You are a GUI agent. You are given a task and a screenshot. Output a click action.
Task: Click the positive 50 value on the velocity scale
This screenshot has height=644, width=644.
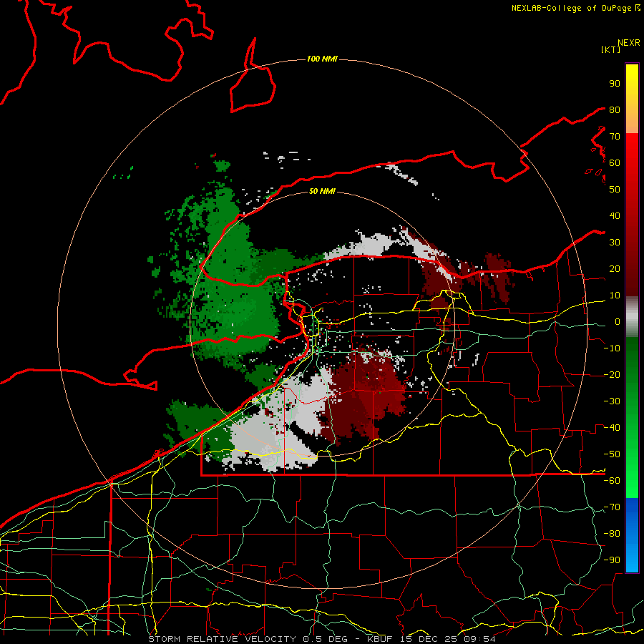[x=615, y=190]
